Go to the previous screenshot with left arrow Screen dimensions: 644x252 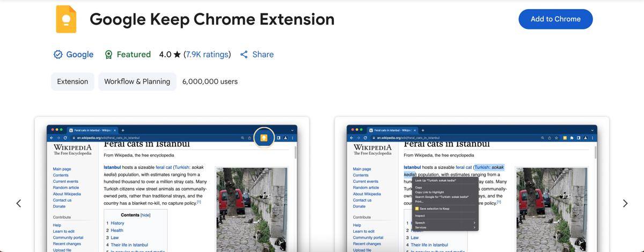pos(19,203)
